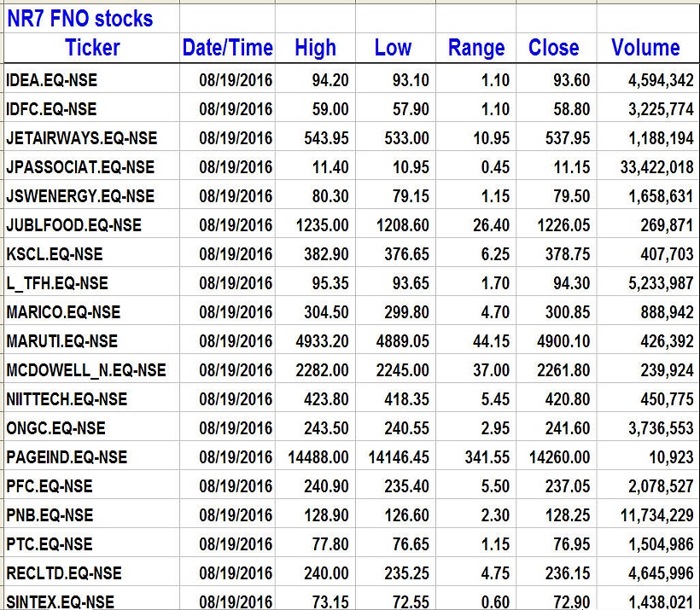
Task: Select the JETAIRWAYS.EQ-NSE ticker cell
Action: [81, 138]
